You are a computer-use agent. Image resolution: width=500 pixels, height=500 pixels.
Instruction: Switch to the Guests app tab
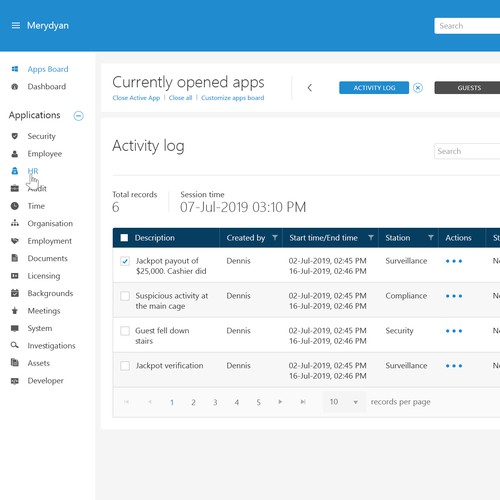point(467,88)
